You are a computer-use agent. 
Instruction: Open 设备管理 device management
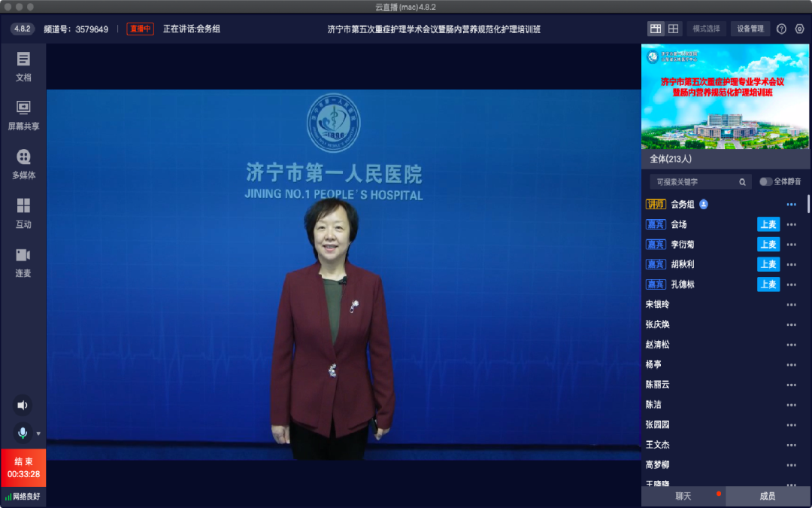(x=750, y=29)
